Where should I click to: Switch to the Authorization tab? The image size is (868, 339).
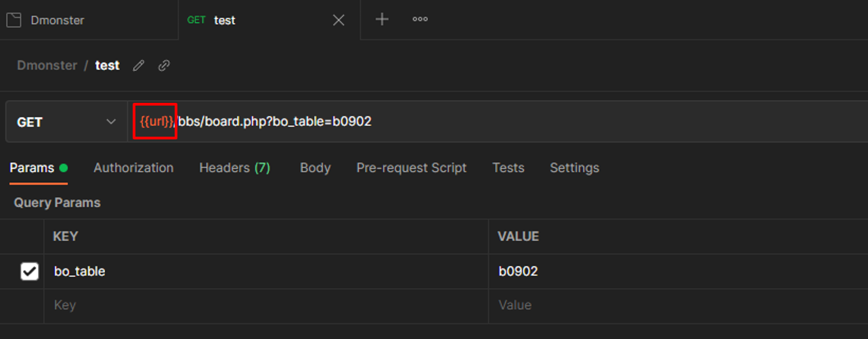click(133, 168)
